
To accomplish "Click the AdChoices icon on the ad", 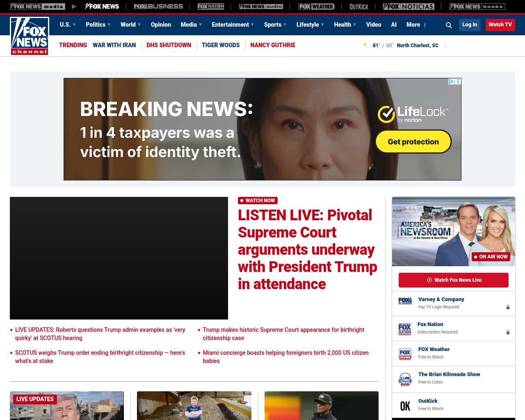I will (x=451, y=82).
